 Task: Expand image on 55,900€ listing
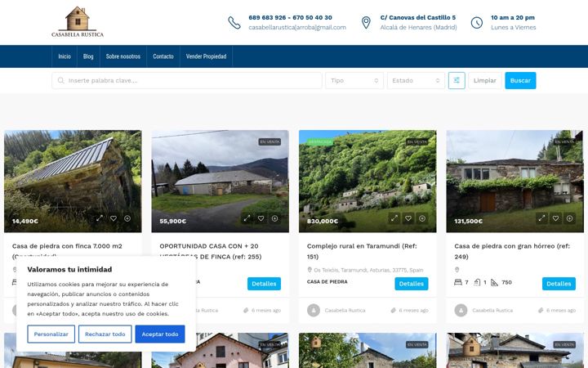(247, 218)
